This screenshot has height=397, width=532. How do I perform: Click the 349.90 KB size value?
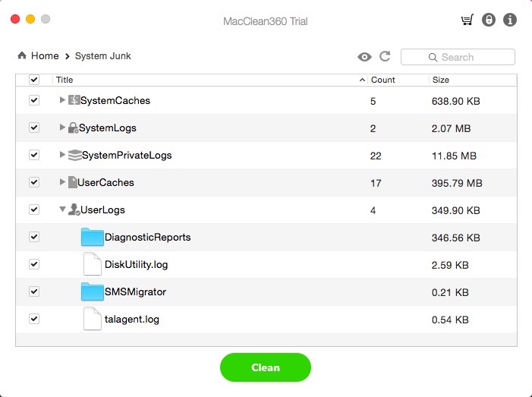pyautogui.click(x=455, y=211)
